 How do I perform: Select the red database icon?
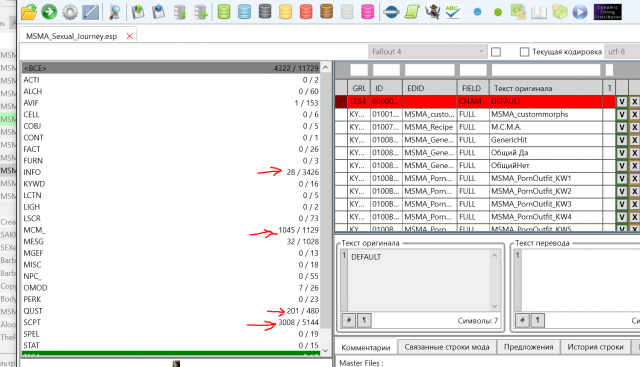306,11
